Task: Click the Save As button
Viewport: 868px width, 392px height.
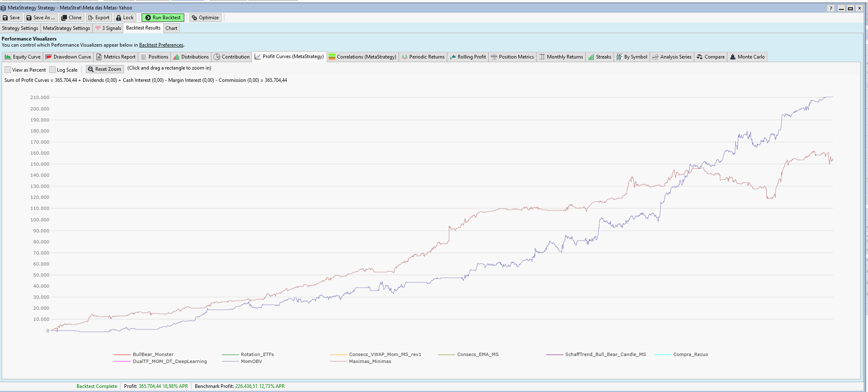Action: point(40,18)
